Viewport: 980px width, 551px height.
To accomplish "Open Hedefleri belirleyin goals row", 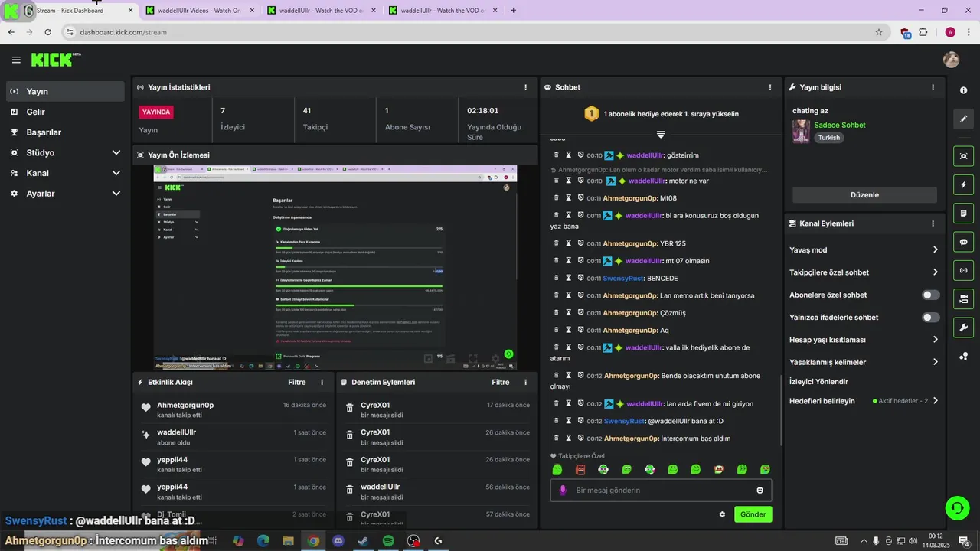I will [864, 401].
